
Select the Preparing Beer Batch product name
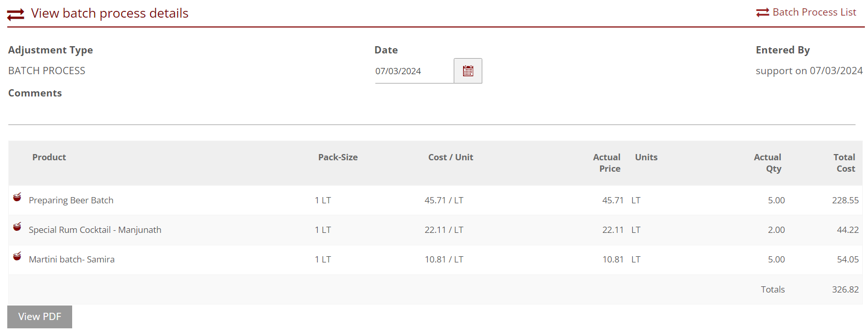(x=71, y=200)
